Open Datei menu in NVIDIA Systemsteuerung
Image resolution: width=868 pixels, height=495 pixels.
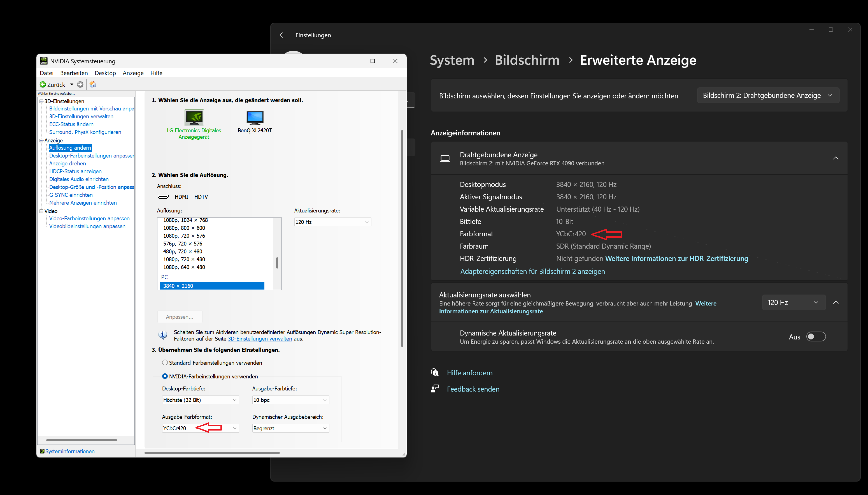(46, 73)
